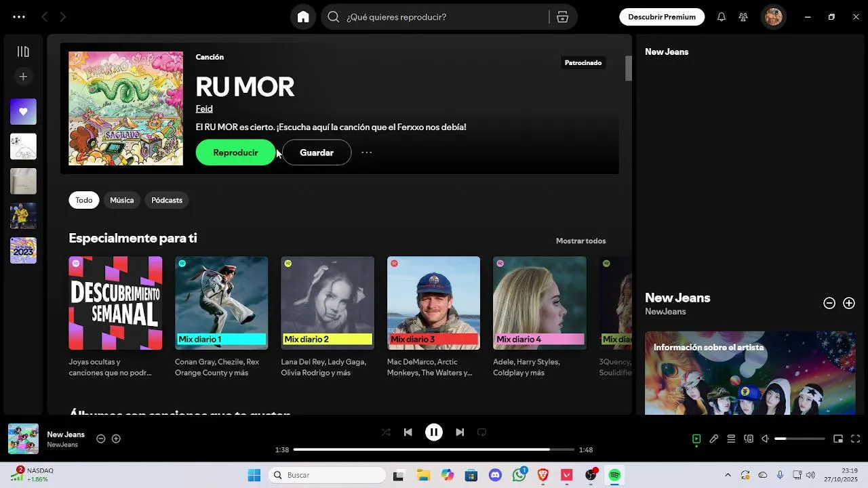868x488 pixels.
Task: Toggle shuffle playback
Action: point(386,432)
